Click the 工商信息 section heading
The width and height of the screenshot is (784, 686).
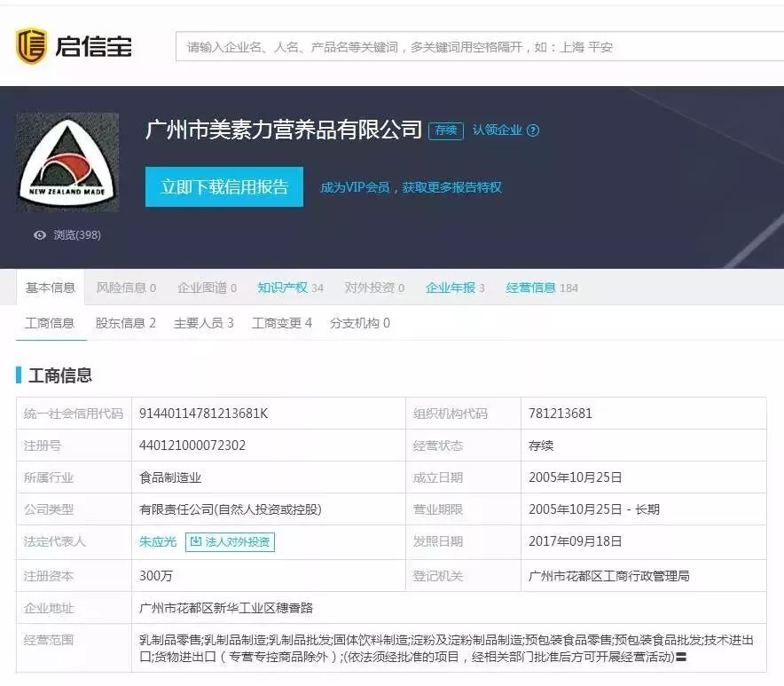pos(60,375)
